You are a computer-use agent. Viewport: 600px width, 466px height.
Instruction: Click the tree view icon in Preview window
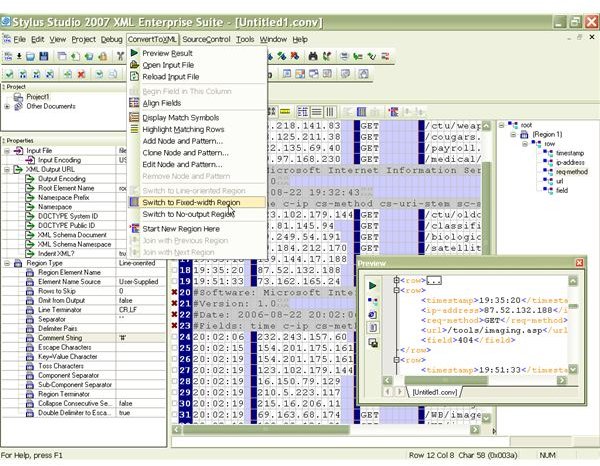pos(372,301)
